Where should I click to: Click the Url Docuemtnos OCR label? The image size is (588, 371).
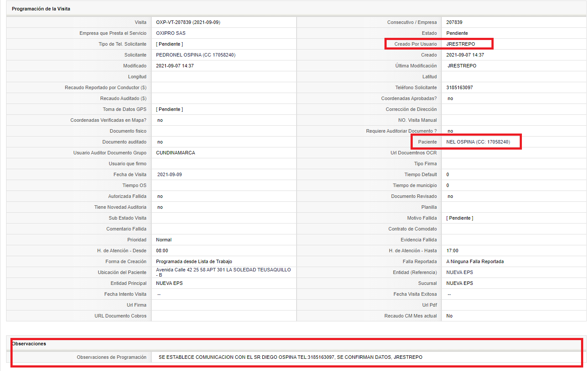coord(414,153)
